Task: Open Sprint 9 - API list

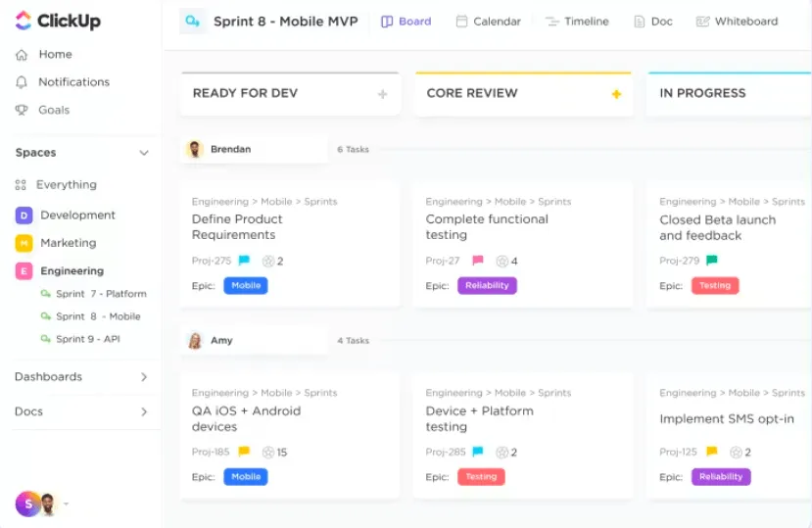Action: click(80, 339)
